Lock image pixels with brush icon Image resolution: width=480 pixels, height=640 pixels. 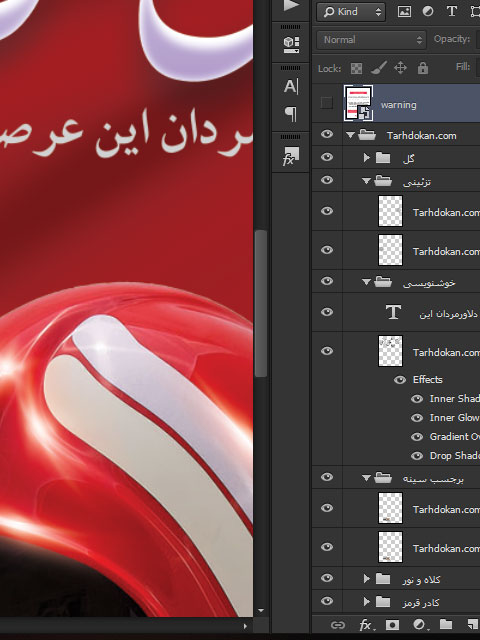[x=378, y=68]
